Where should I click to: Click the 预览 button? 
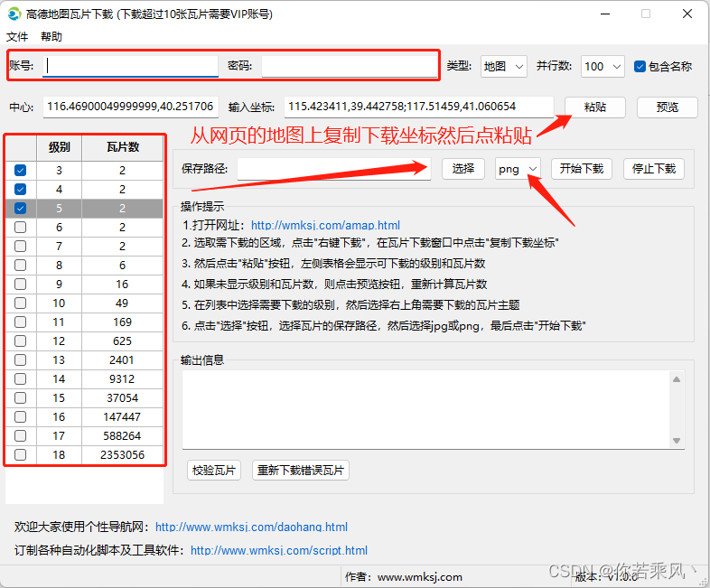tap(667, 107)
